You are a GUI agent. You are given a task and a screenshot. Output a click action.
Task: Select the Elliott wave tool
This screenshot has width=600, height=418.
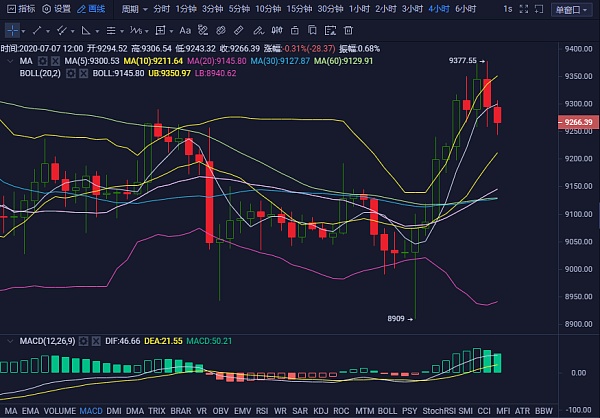135,30
